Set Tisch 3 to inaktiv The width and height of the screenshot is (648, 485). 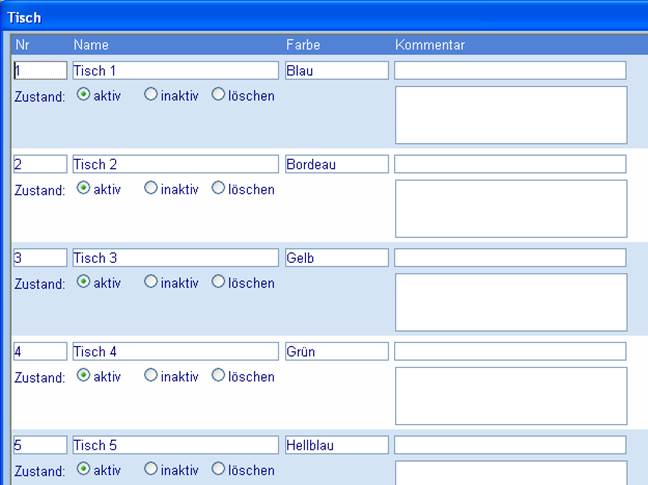[151, 283]
